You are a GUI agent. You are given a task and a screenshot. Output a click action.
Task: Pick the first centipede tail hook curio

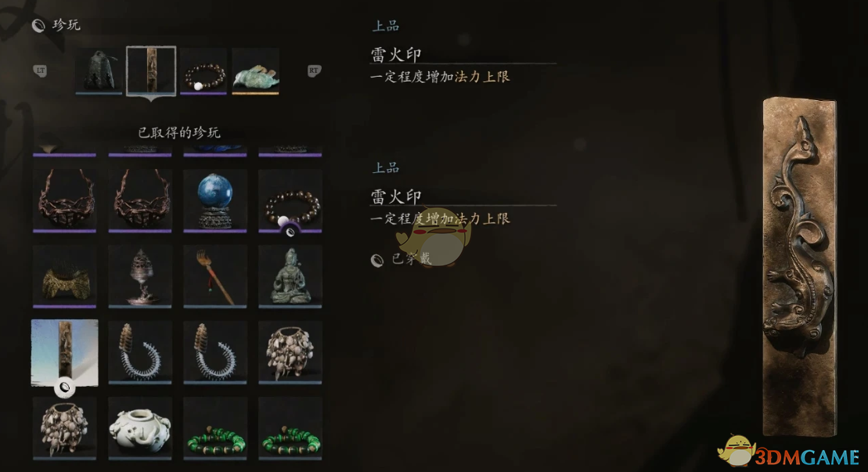click(x=140, y=352)
